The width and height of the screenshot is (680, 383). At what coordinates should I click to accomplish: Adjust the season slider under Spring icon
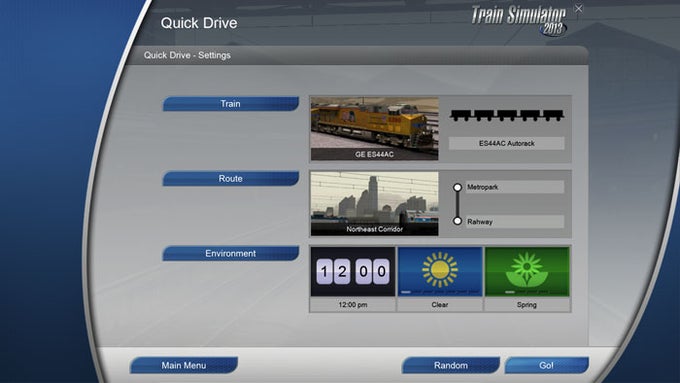tap(526, 292)
